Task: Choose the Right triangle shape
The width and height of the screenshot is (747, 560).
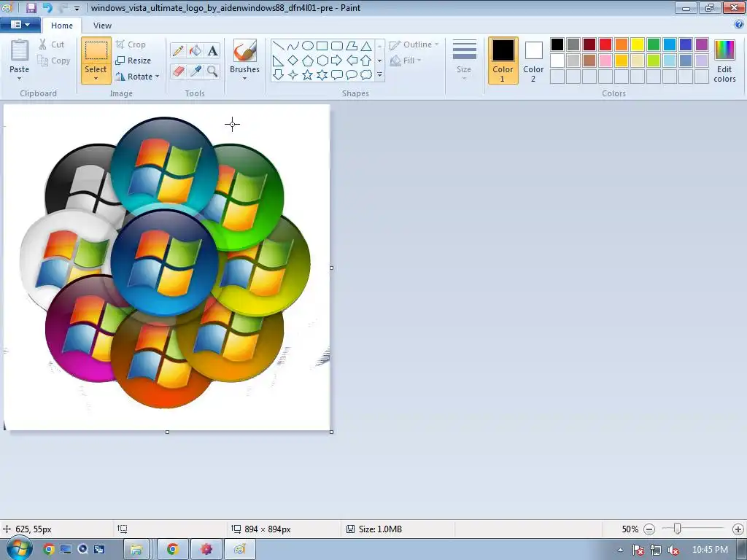Action: [x=279, y=61]
